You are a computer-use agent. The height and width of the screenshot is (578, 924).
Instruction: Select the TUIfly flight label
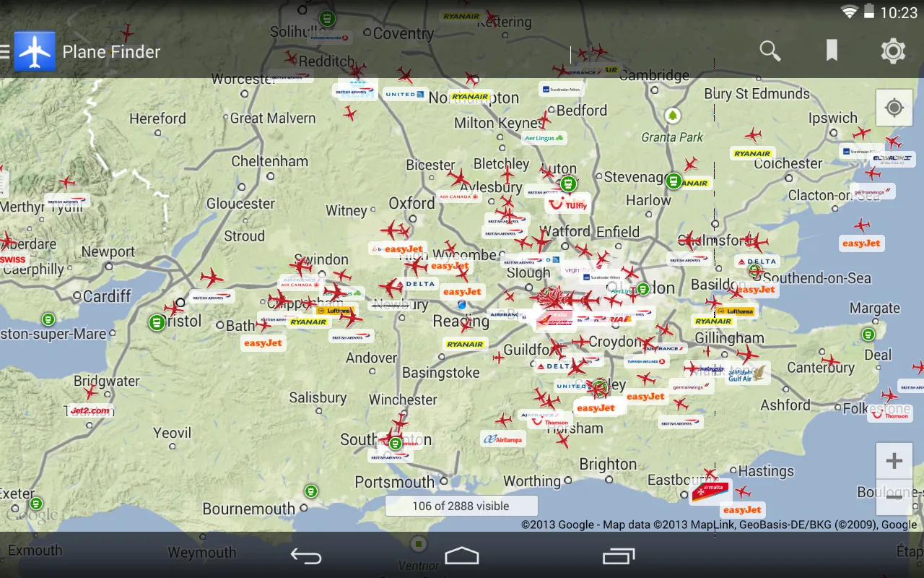coord(567,204)
